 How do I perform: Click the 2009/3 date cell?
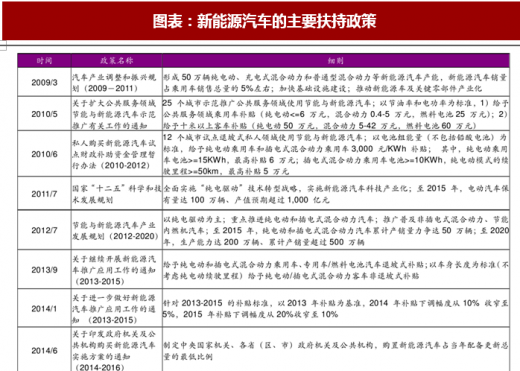coord(44,82)
